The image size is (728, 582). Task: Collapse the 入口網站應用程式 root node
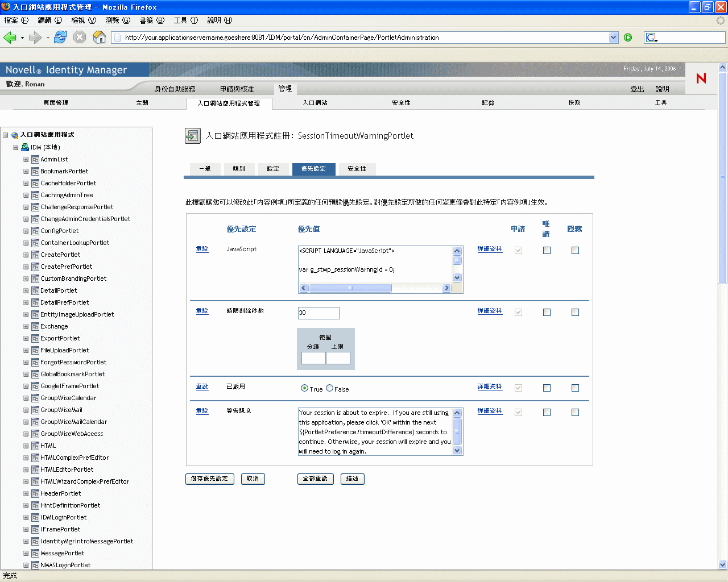[5, 135]
